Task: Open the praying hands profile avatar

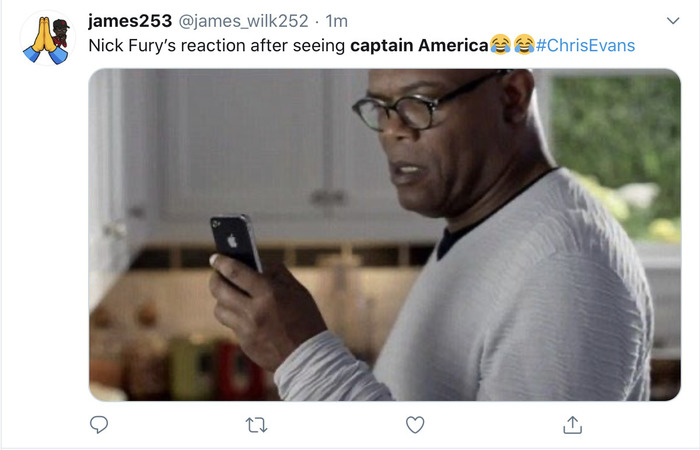Action: pos(47,39)
